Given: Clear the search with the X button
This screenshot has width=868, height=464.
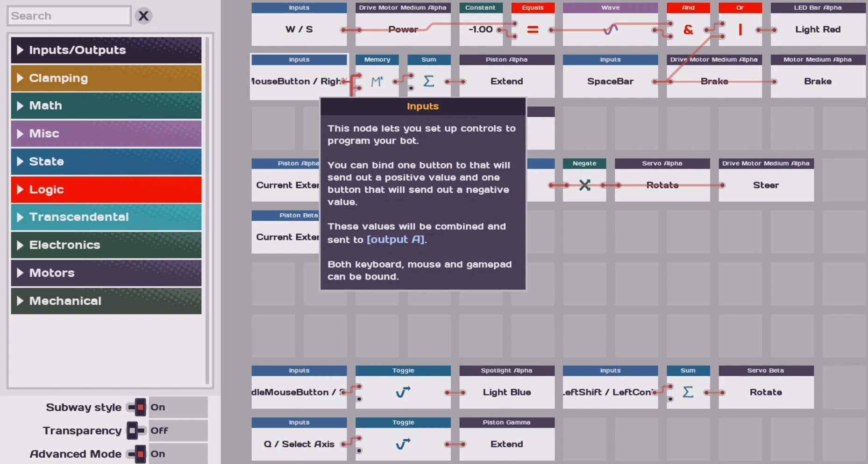Looking at the screenshot, I should tap(143, 16).
